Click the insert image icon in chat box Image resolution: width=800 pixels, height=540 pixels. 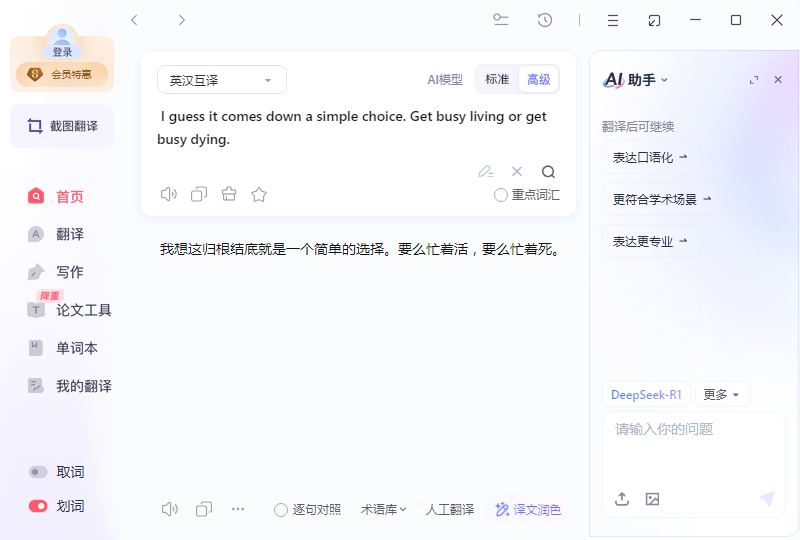[653, 499]
